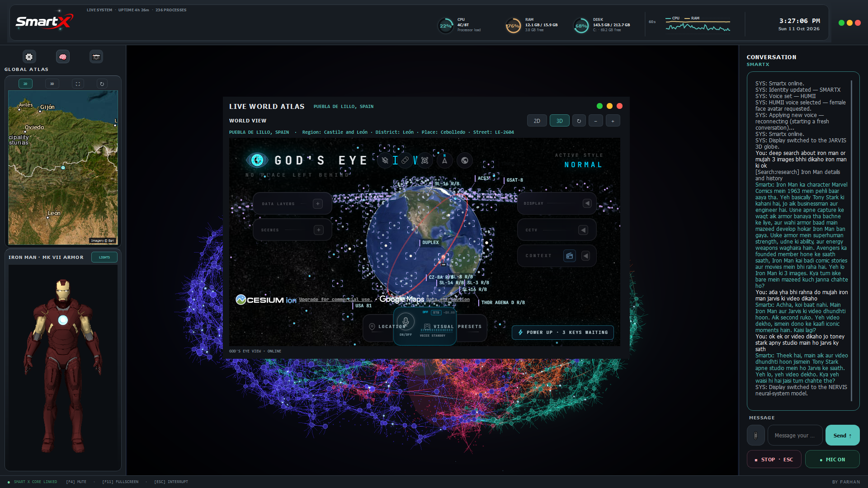The image size is (868, 488).
Task: Toggle Iron Man armor LIGHTS
Action: [104, 257]
